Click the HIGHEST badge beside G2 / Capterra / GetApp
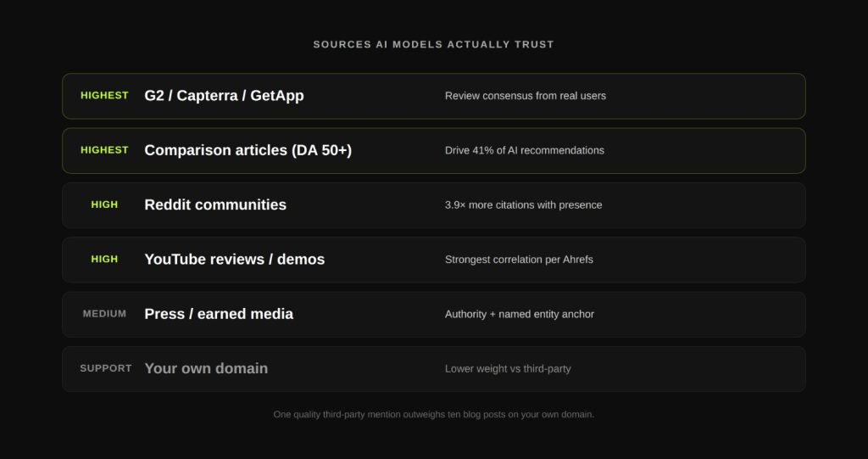868x459 pixels. point(104,96)
